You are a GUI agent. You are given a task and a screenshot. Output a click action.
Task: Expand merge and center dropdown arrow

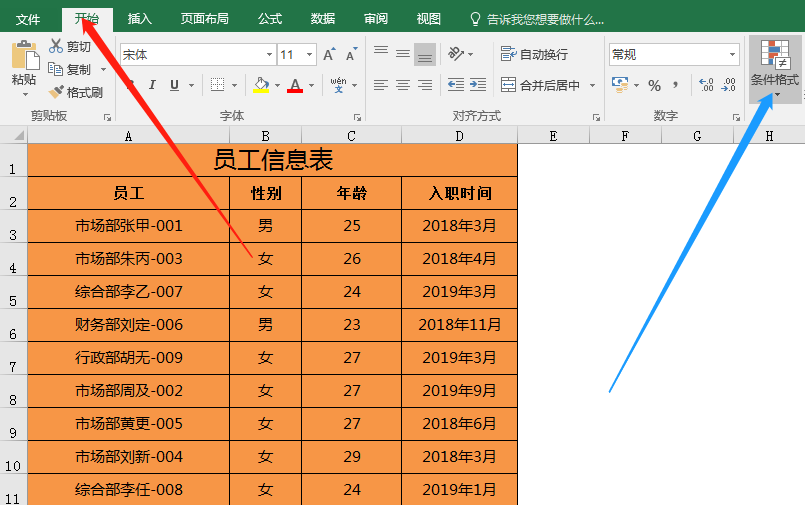pos(592,85)
